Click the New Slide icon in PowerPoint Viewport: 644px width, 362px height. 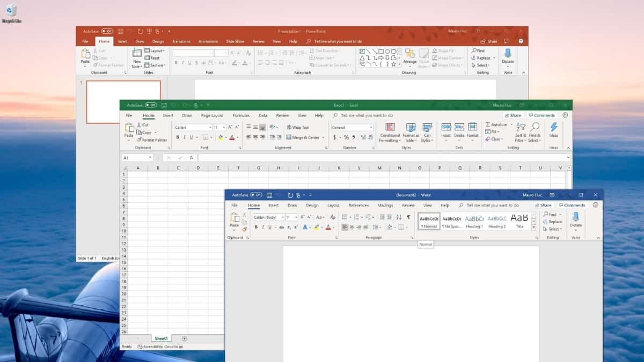[137, 54]
